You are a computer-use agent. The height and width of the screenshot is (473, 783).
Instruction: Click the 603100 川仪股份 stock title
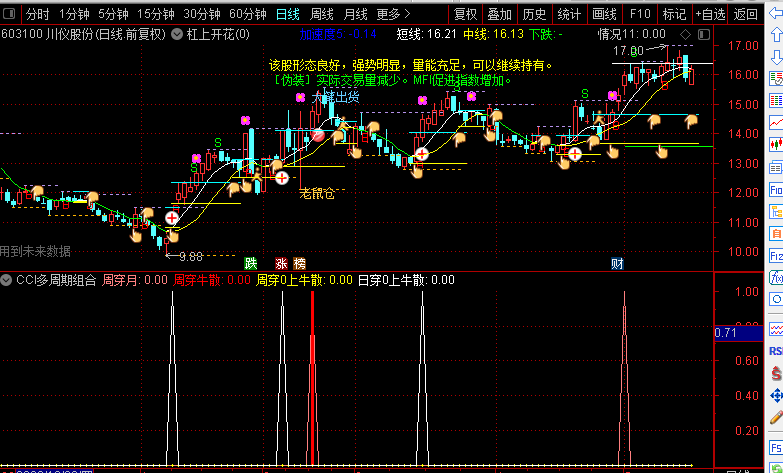[x=83, y=34]
